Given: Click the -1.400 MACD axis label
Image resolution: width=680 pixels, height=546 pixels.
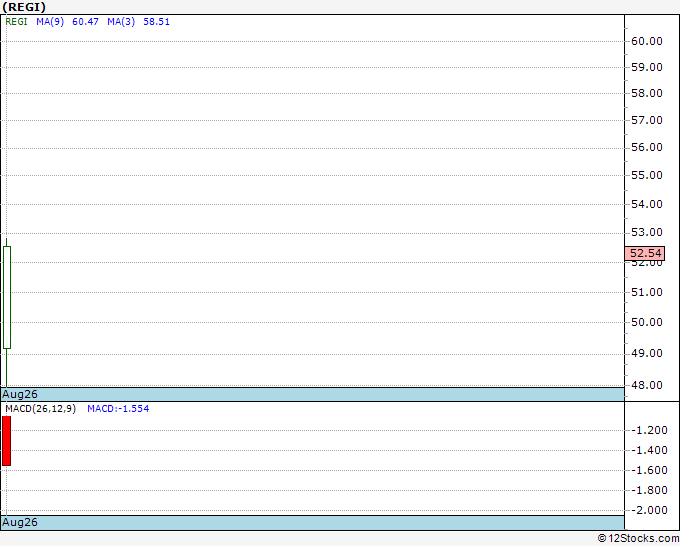Looking at the screenshot, I should click(649, 450).
